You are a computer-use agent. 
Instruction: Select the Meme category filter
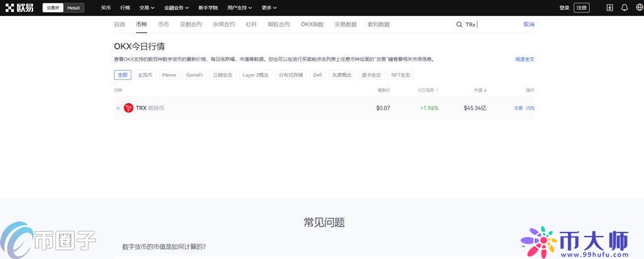(169, 75)
